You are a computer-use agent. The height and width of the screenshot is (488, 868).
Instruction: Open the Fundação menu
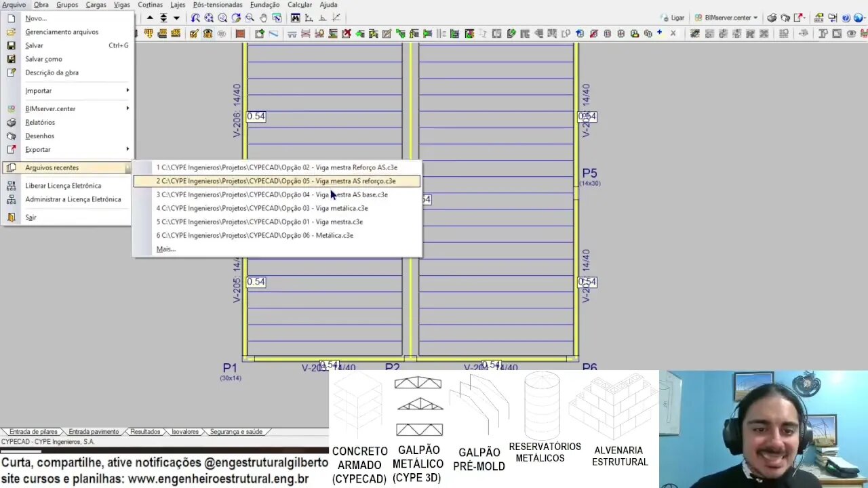(264, 5)
